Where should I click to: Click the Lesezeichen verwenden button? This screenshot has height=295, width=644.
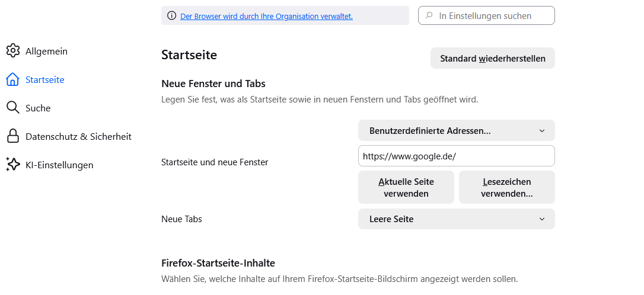coord(506,187)
